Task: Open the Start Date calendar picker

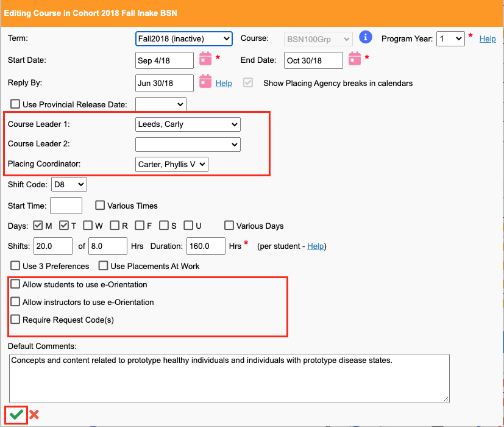Action: [x=205, y=59]
